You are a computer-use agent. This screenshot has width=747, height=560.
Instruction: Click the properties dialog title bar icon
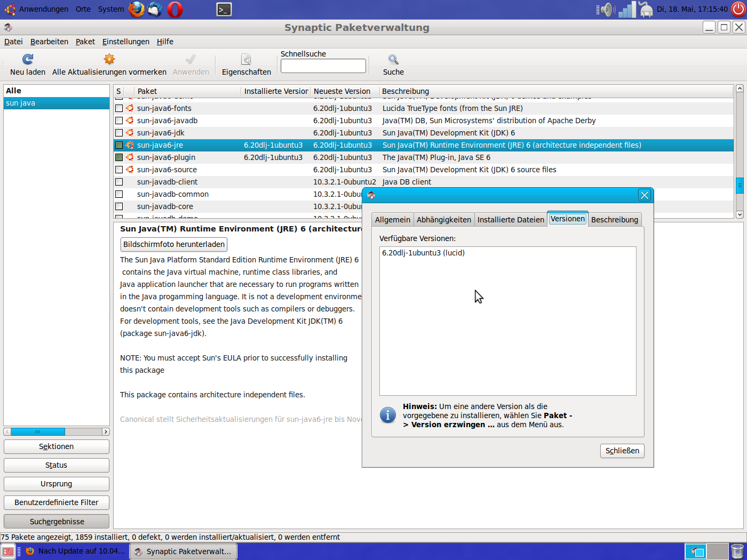[x=371, y=195]
